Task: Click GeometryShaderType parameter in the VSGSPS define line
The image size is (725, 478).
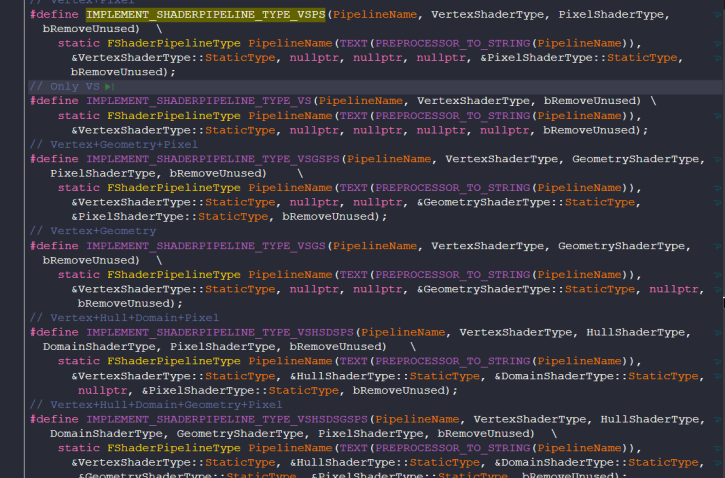Action: tap(635, 159)
